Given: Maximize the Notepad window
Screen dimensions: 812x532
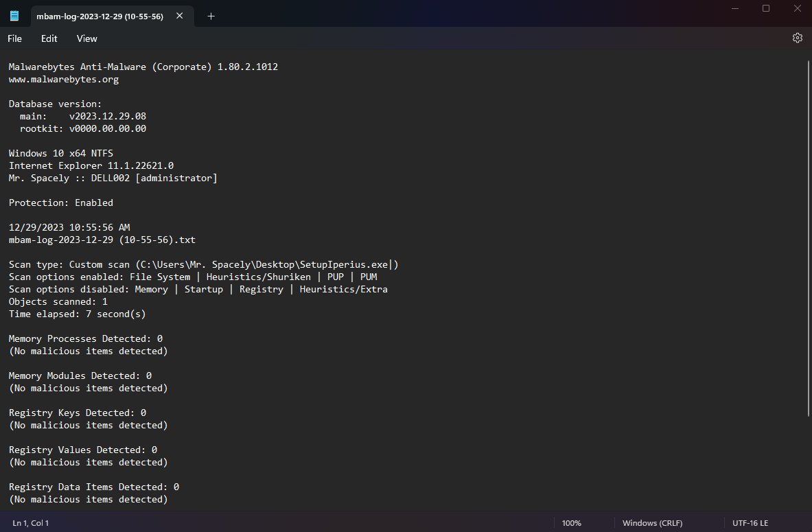Looking at the screenshot, I should pyautogui.click(x=766, y=8).
